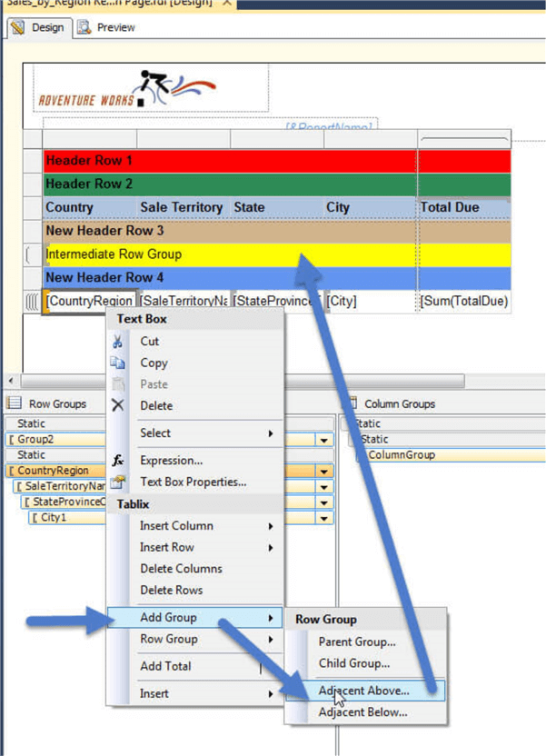Switch to the Preview tab

[x=107, y=27]
